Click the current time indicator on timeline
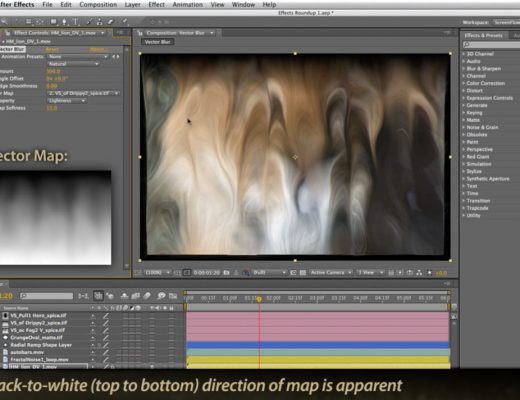520x400 pixels. coord(259,299)
